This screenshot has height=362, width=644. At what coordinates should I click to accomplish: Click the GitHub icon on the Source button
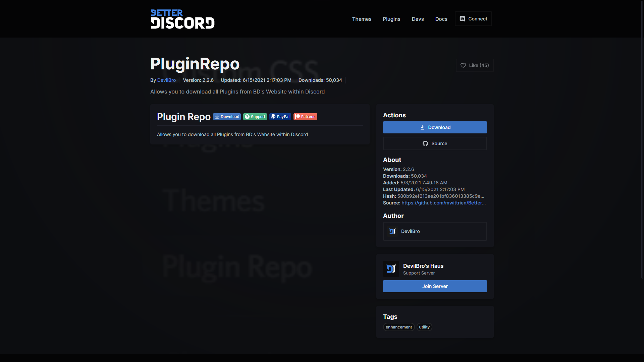click(x=425, y=143)
